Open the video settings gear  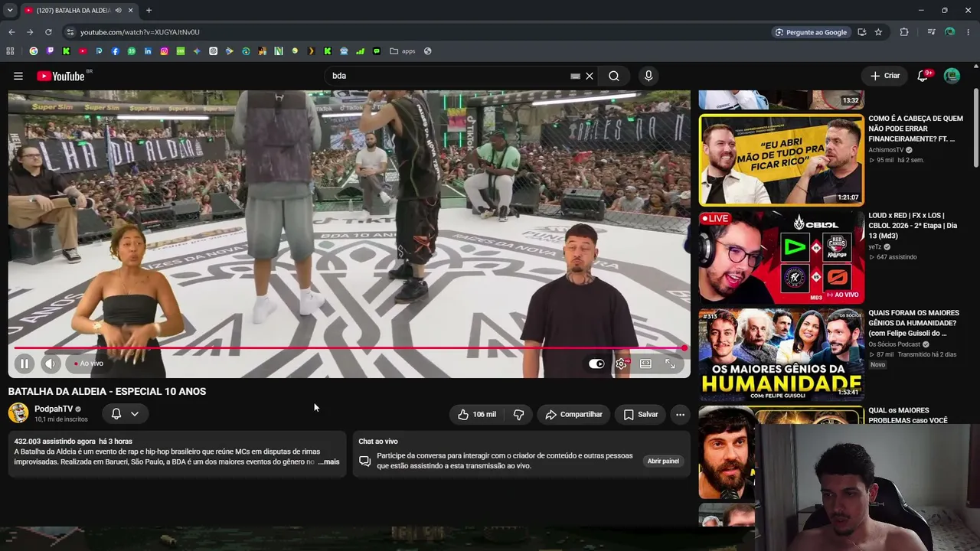point(621,364)
